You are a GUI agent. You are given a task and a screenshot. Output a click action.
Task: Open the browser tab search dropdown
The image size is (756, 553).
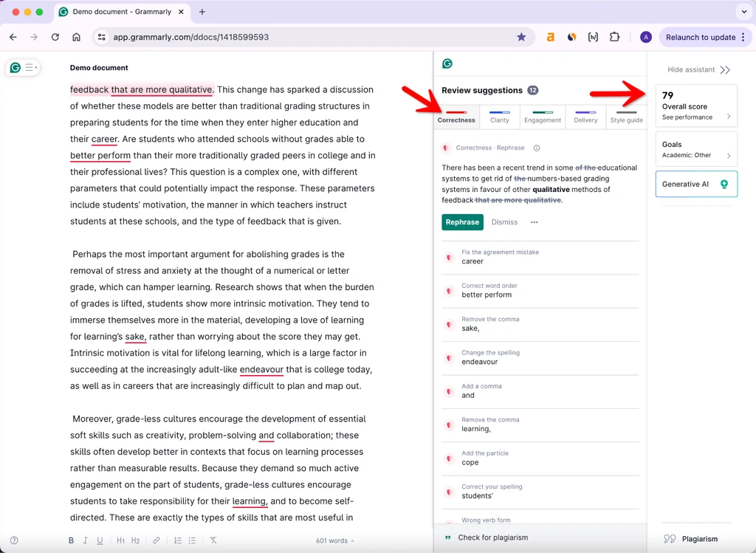click(744, 12)
